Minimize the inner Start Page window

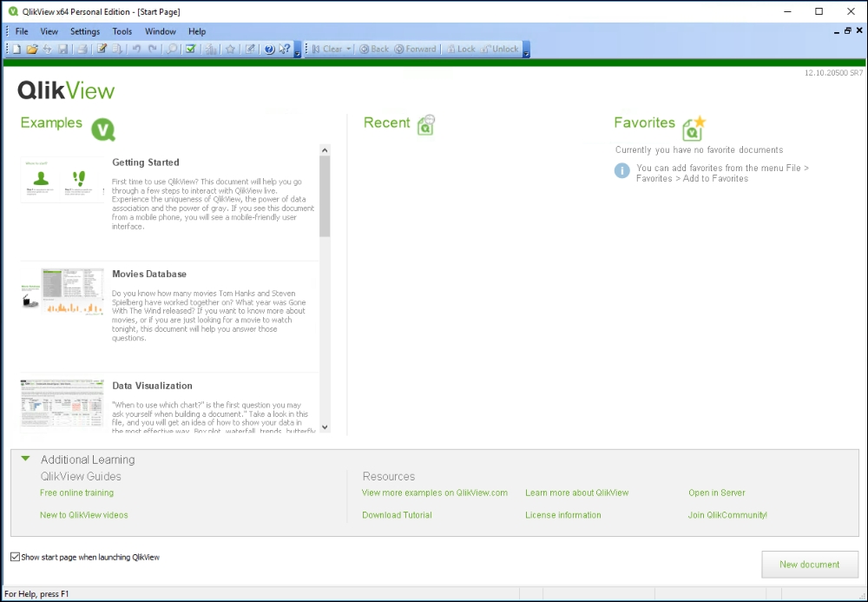point(837,31)
